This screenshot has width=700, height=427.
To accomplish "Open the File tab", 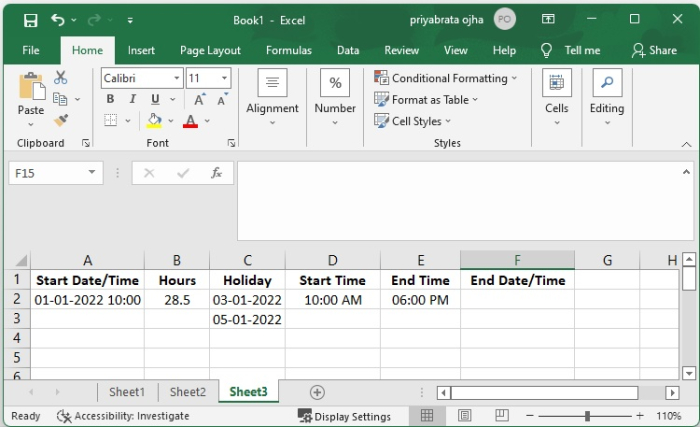I will tap(31, 50).
